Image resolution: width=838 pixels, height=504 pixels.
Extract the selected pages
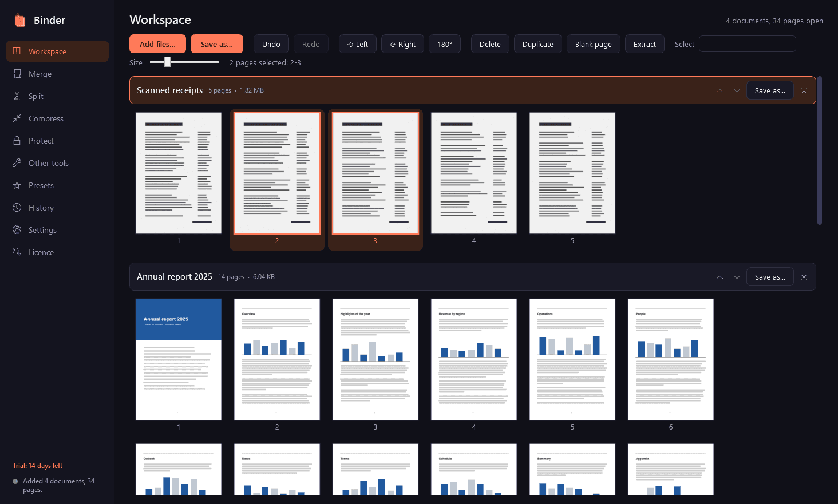(x=645, y=44)
